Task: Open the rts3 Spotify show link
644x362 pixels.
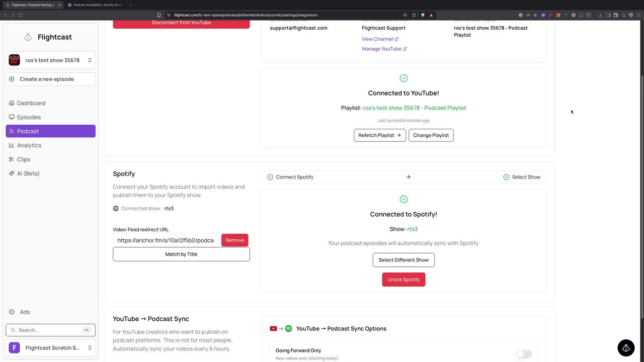Action: [x=412, y=229]
